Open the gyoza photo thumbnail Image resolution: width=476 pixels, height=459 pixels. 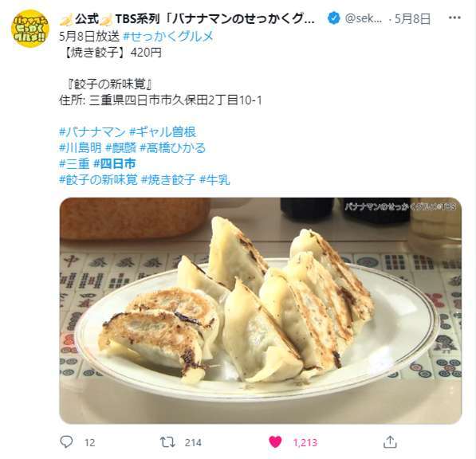(261, 310)
